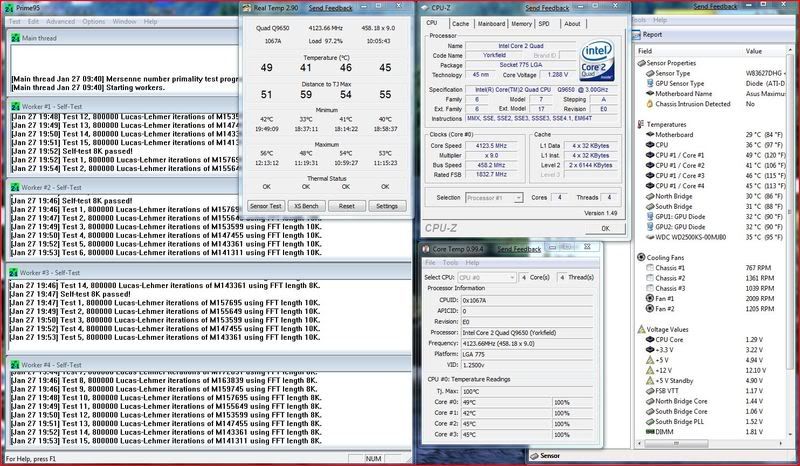Click the North Bridge temperature icon
This screenshot has height=466, width=800.
point(650,196)
